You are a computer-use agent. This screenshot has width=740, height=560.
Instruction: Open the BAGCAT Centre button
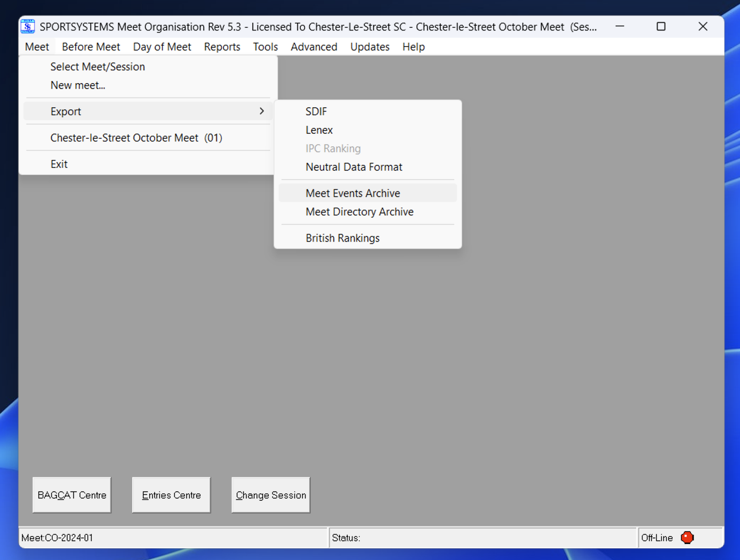pos(72,495)
